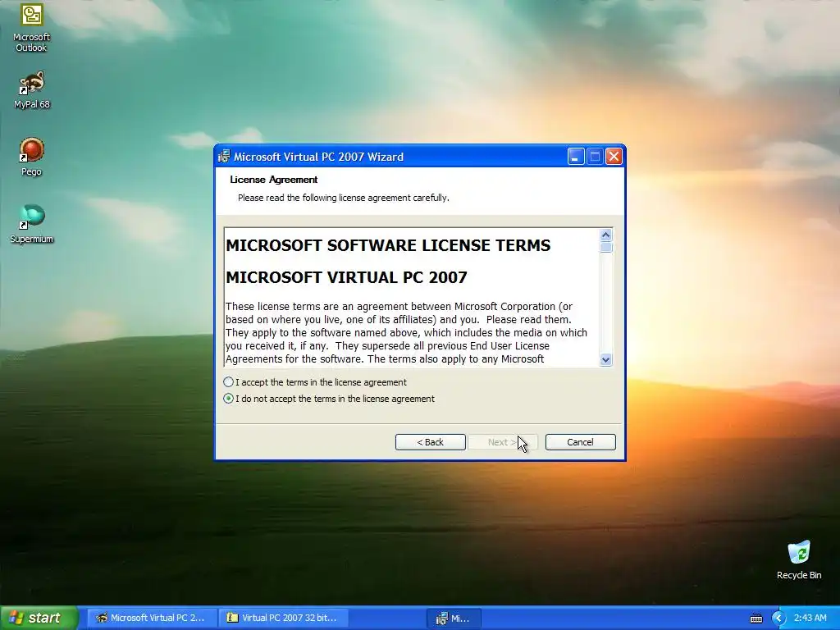Screen dimensions: 840x630
Task: Select do not accept the license terms
Action: click(x=329, y=399)
